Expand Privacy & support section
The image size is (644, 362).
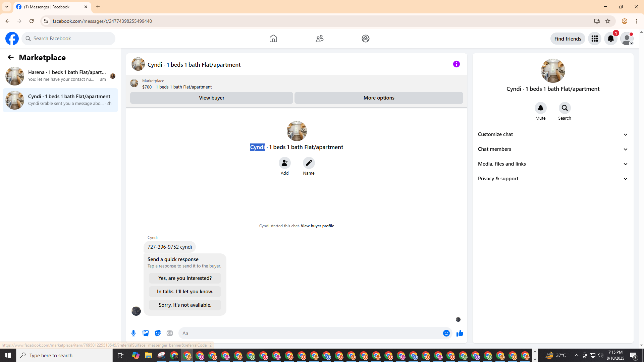553,179
